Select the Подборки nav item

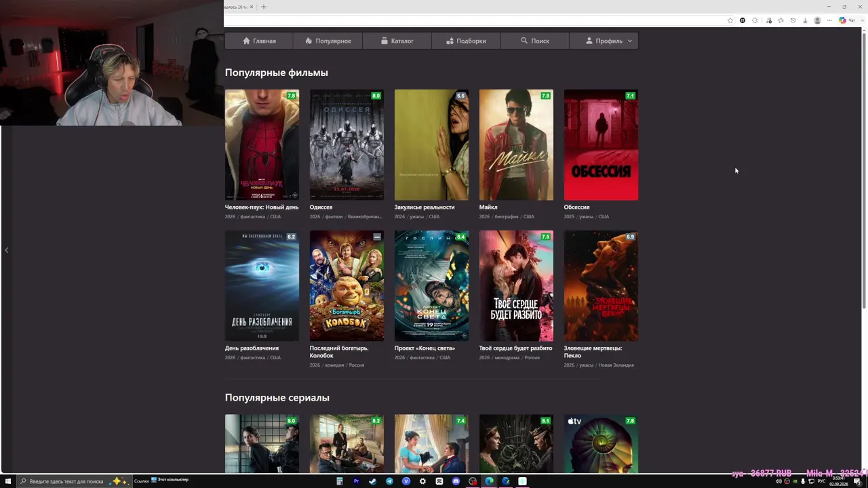(466, 41)
